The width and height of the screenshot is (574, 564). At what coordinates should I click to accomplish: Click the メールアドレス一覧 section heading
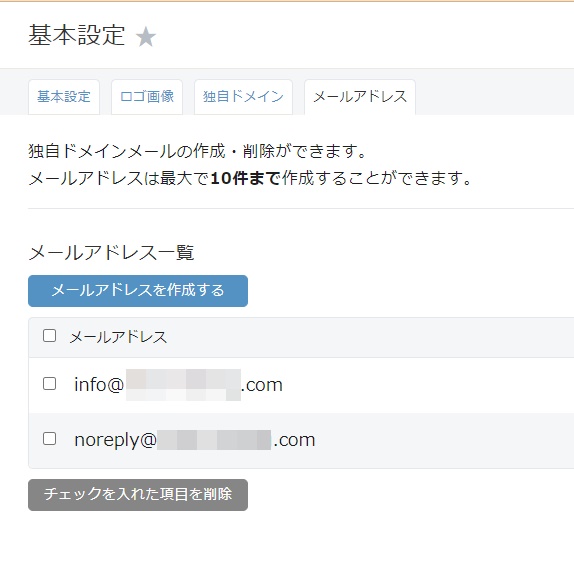tap(111, 253)
